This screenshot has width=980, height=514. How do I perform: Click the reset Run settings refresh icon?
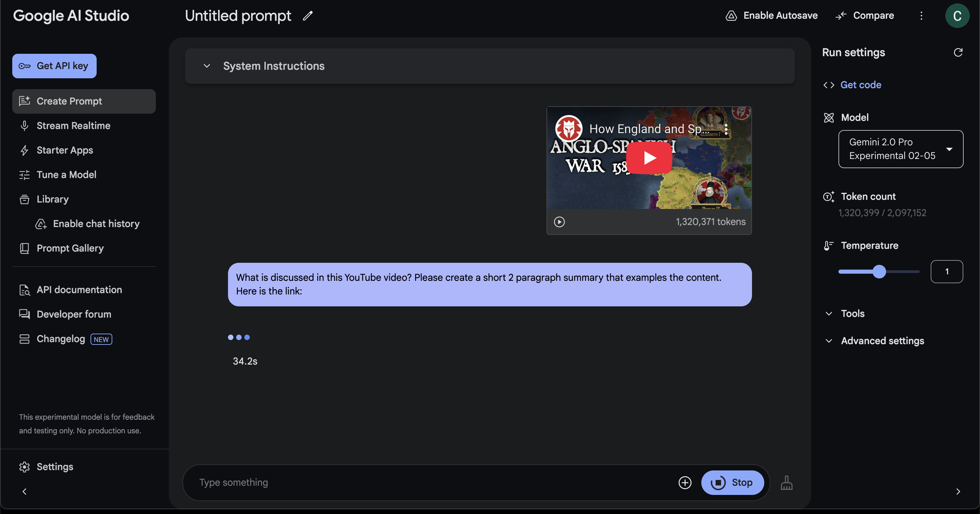click(x=958, y=52)
